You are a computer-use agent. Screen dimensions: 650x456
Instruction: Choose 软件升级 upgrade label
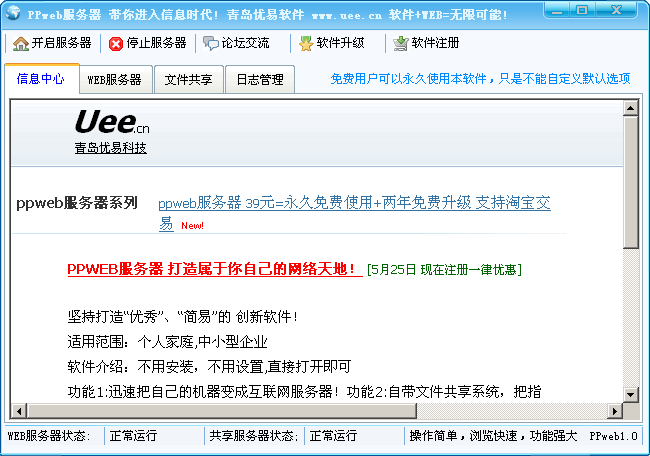pos(340,43)
